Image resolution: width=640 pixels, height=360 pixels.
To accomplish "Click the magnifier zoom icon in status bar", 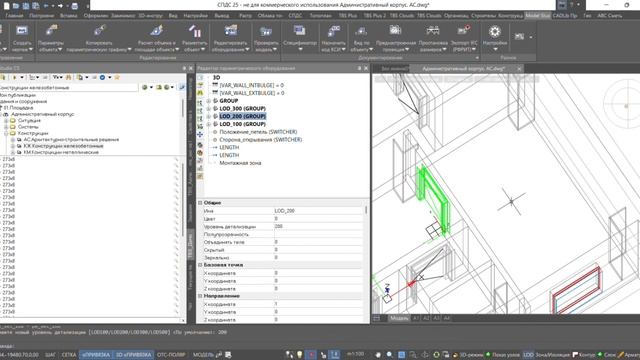I will coord(390,355).
